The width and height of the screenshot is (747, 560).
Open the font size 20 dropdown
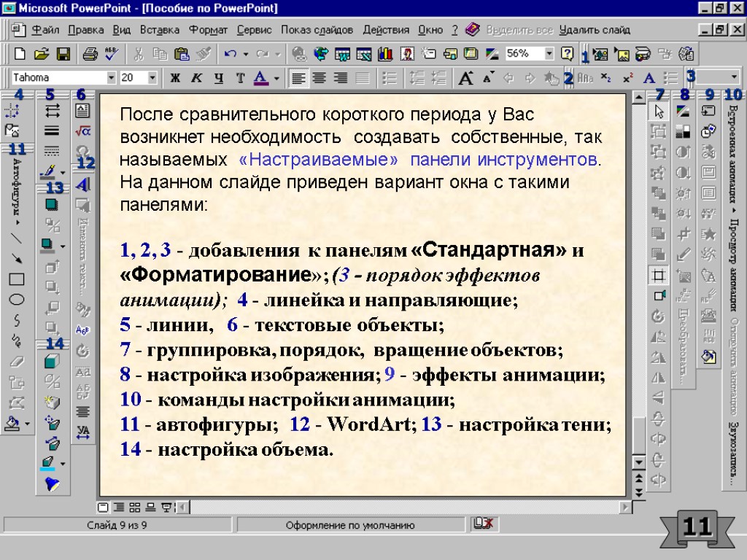152,77
